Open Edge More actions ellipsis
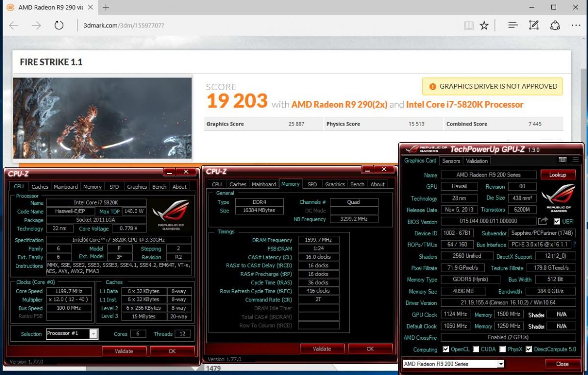 (576, 25)
